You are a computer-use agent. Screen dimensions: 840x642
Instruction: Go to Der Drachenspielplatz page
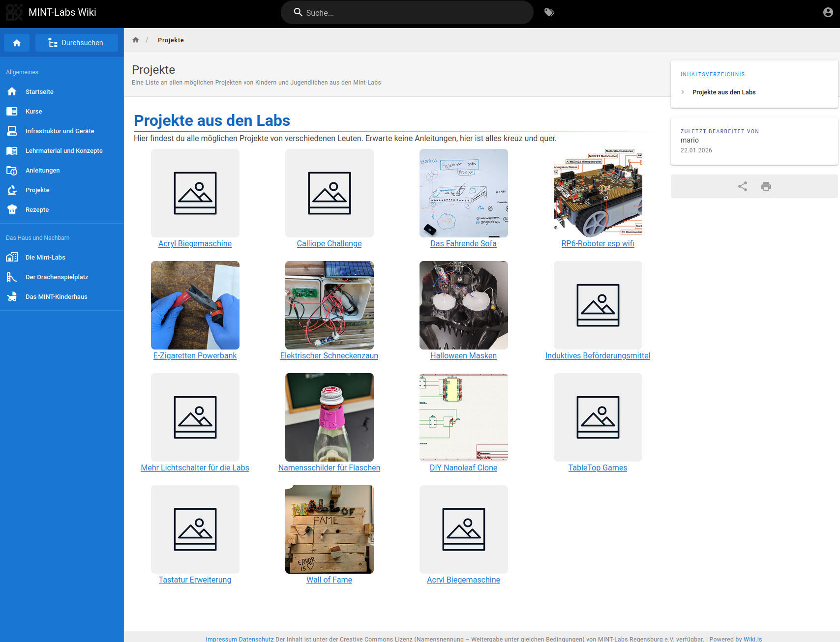tap(57, 277)
